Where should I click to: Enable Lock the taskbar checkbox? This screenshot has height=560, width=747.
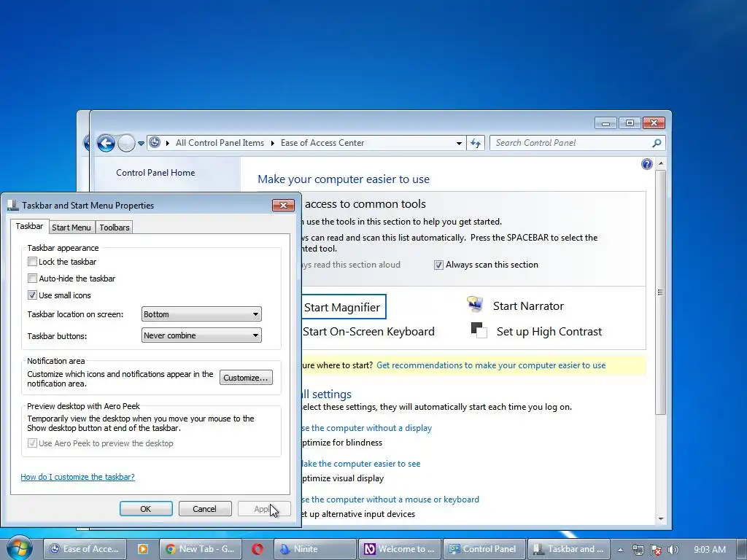pyautogui.click(x=32, y=262)
